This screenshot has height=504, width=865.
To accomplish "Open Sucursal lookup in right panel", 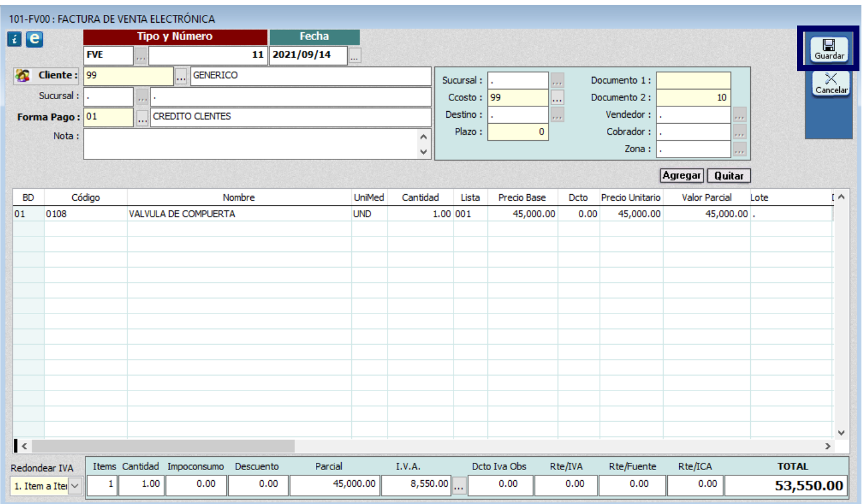I will click(x=557, y=81).
